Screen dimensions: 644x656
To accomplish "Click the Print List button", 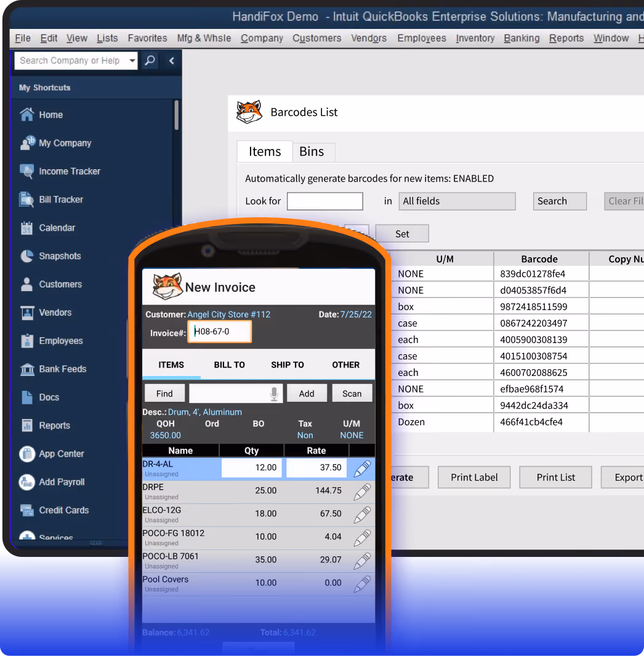I will 556,478.
